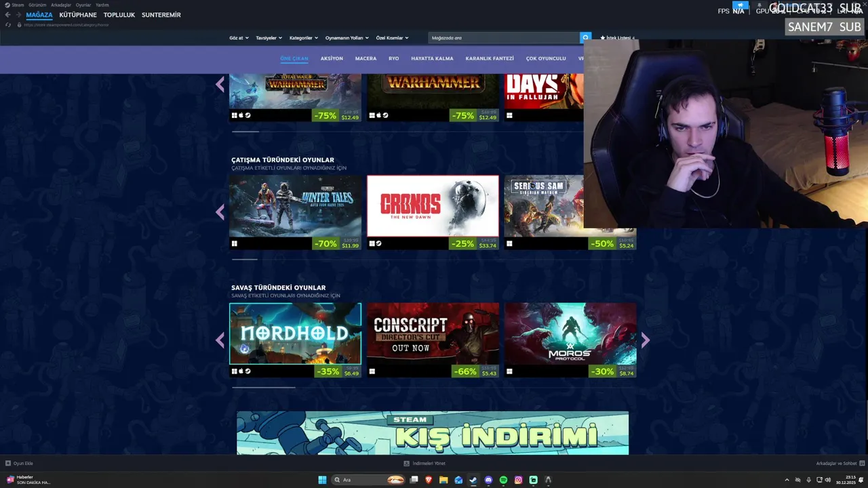Open Instagram from taskbar

[518, 480]
